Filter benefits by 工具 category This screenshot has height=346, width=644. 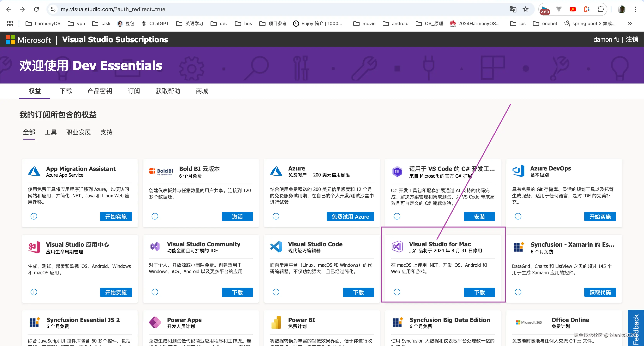point(51,132)
